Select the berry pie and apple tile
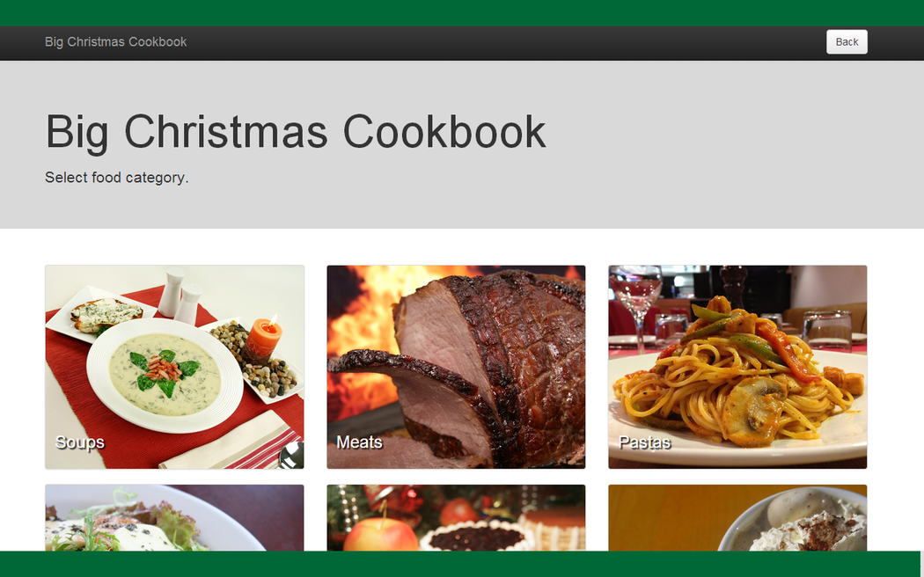This screenshot has height=577, width=924. pyautogui.click(x=456, y=517)
